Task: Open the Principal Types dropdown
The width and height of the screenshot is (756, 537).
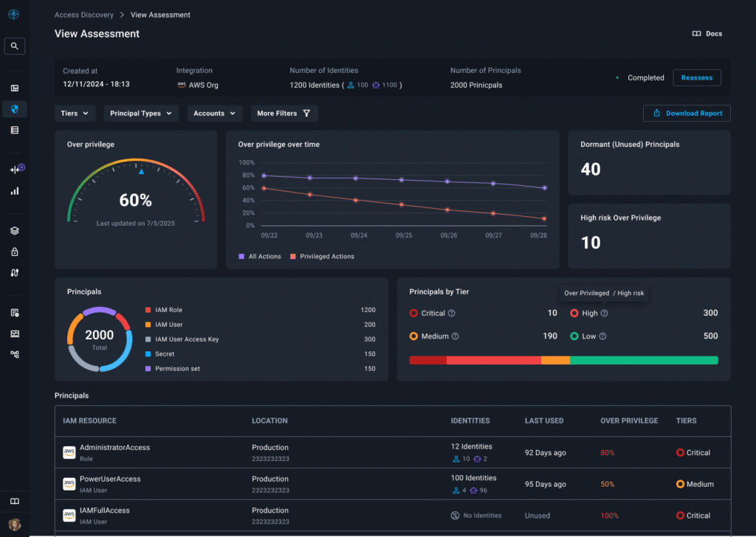Action: click(x=140, y=114)
